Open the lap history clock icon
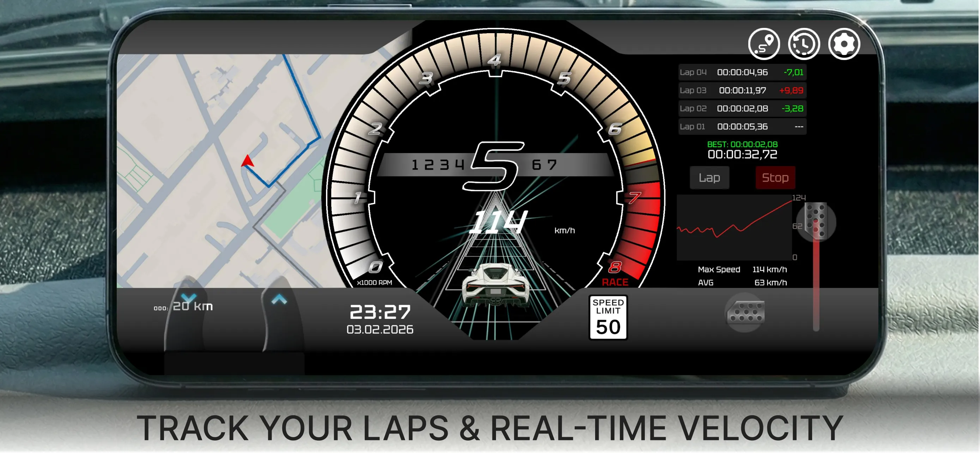Image resolution: width=980 pixels, height=453 pixels. 804,44
